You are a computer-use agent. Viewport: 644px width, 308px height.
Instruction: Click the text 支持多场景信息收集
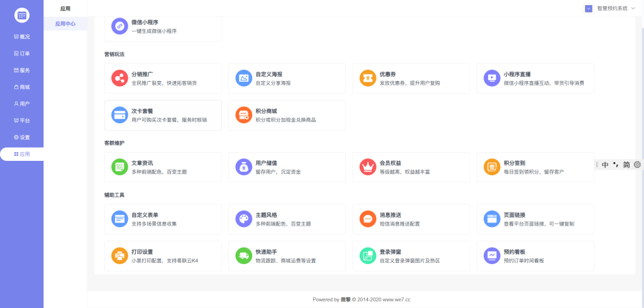[154, 224]
